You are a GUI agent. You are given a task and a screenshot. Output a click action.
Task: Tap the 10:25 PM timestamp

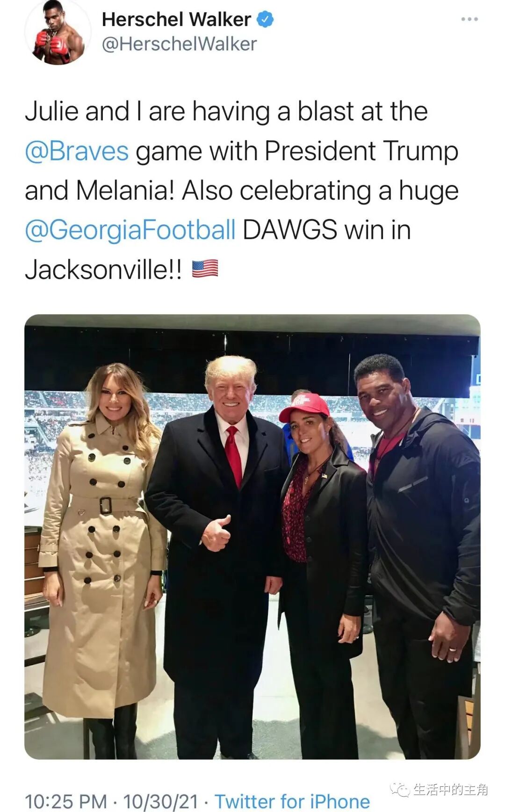[66, 801]
